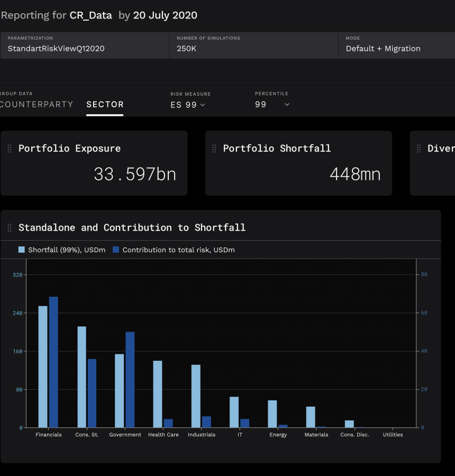Click the drag handle on the partially visible Diver card

[x=418, y=149]
